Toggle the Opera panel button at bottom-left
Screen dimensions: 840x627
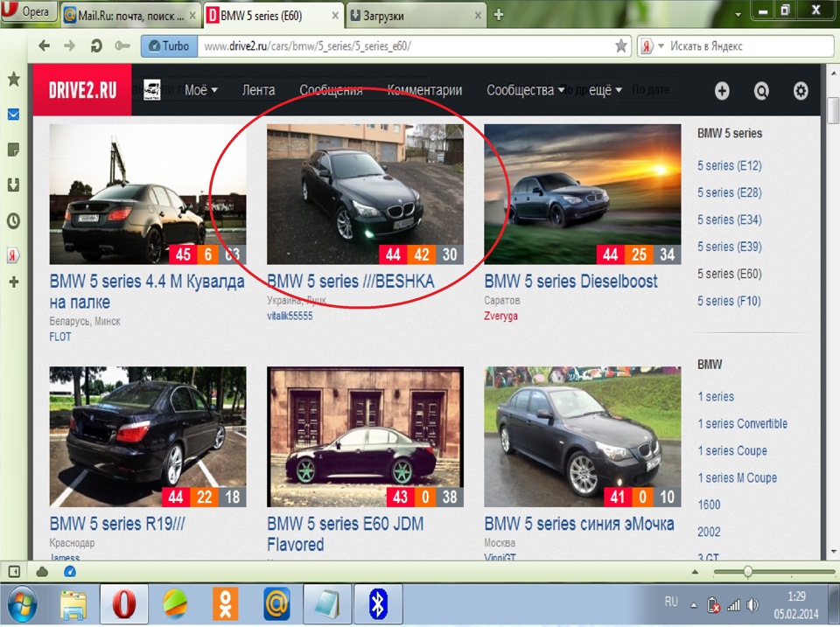click(14, 572)
